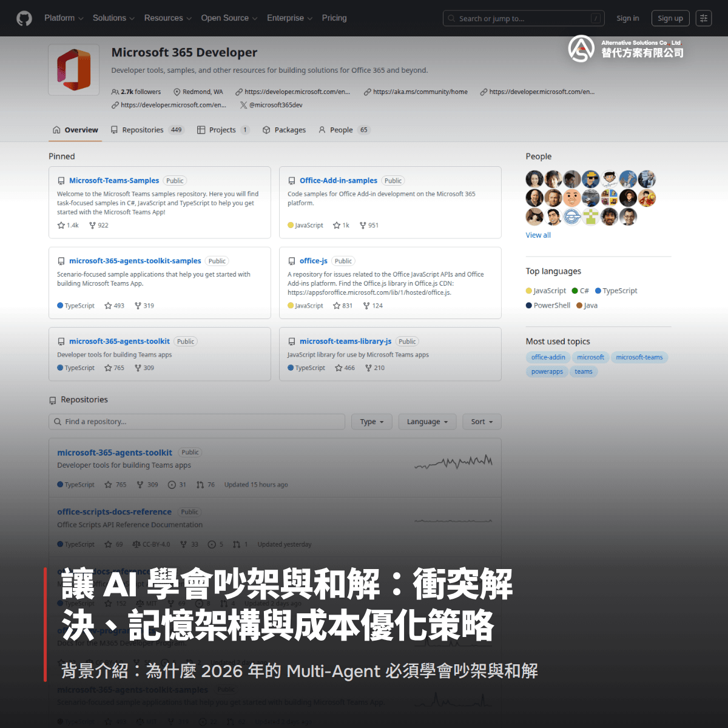Viewport: 728px width, 728px height.
Task: Click star count 831 on office-js
Action: click(343, 306)
